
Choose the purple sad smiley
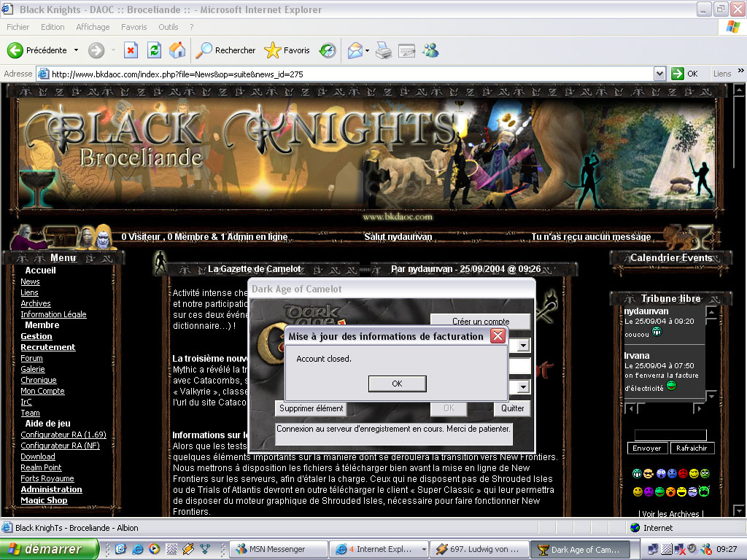(649, 491)
